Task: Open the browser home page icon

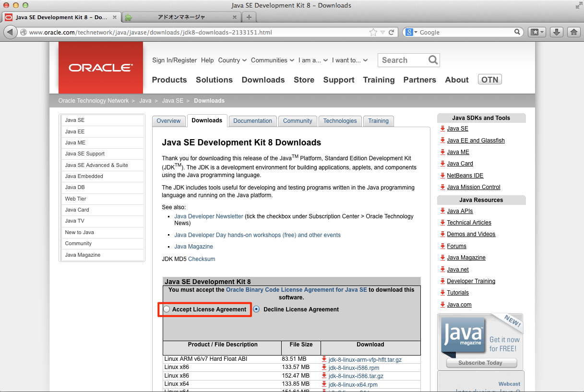Action: point(574,32)
